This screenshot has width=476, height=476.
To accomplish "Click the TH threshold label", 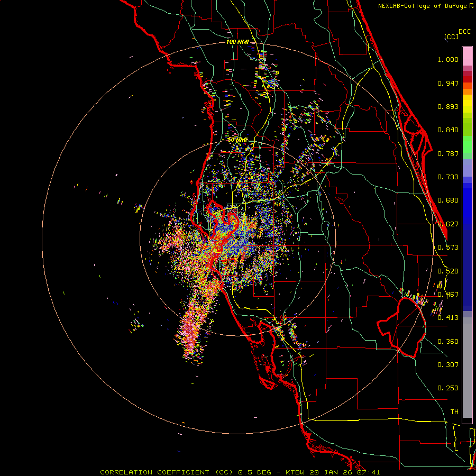I will (x=454, y=412).
